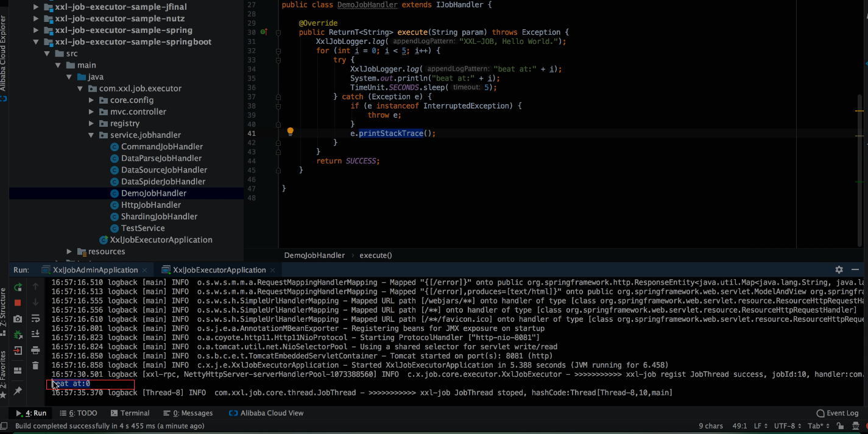
Task: Move down the stack trace arrow
Action: [x=35, y=303]
